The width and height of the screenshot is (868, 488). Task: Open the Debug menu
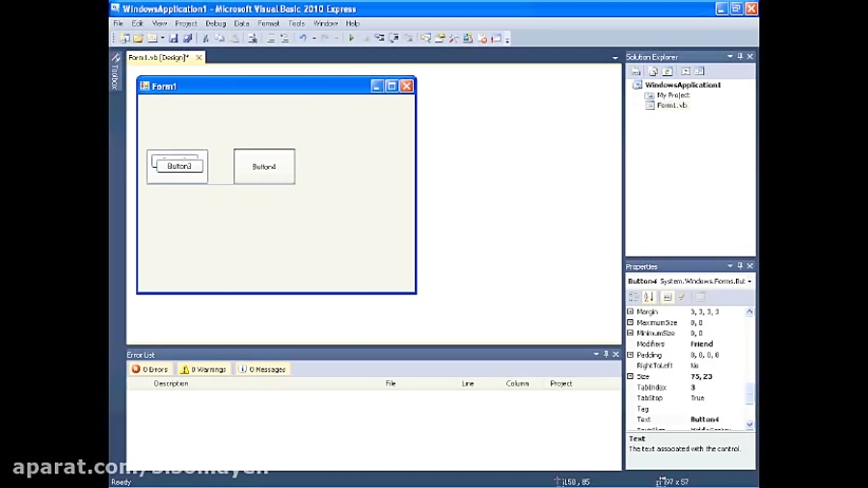215,24
